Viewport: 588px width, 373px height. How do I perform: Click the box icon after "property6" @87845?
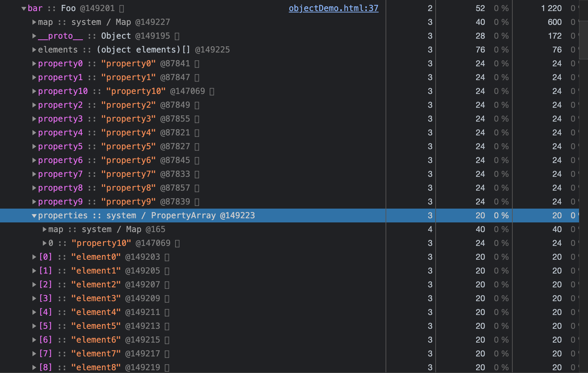click(x=197, y=160)
